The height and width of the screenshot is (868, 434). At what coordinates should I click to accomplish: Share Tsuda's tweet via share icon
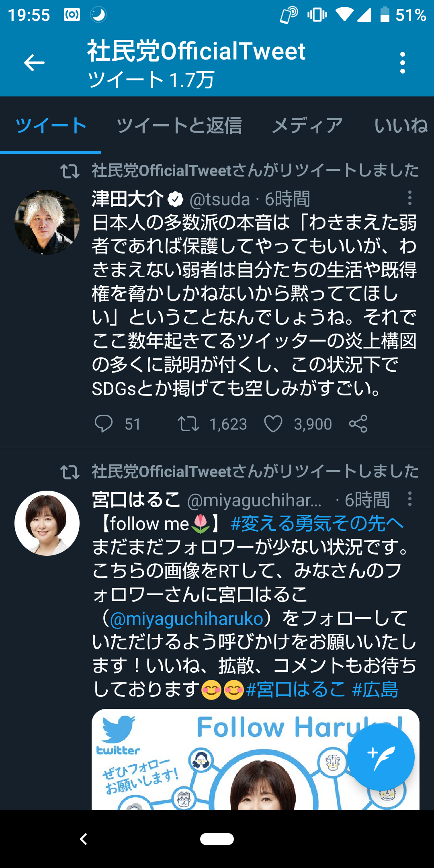[x=358, y=424]
